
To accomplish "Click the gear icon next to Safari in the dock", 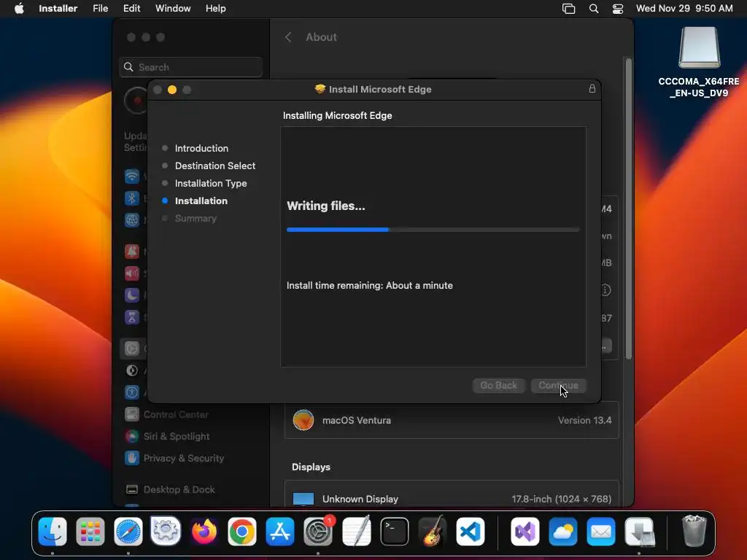I will coord(166,531).
